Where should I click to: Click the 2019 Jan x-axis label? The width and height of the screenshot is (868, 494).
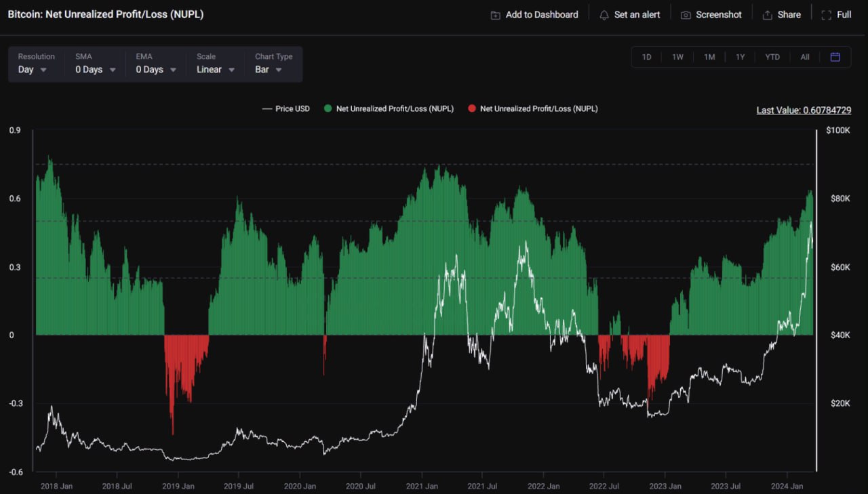click(178, 486)
